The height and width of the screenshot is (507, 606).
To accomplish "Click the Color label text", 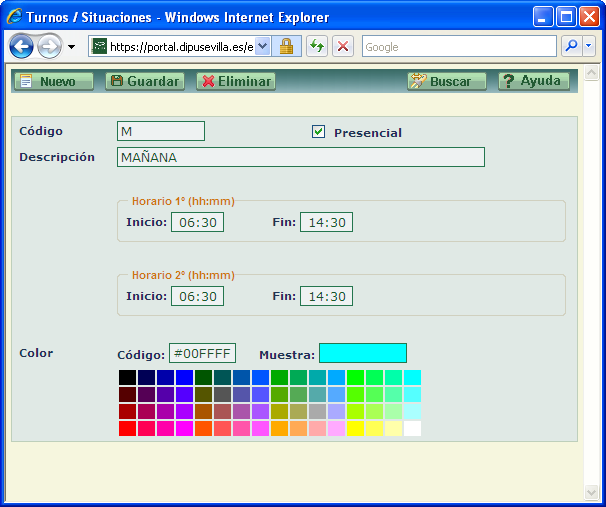I will 36,353.
